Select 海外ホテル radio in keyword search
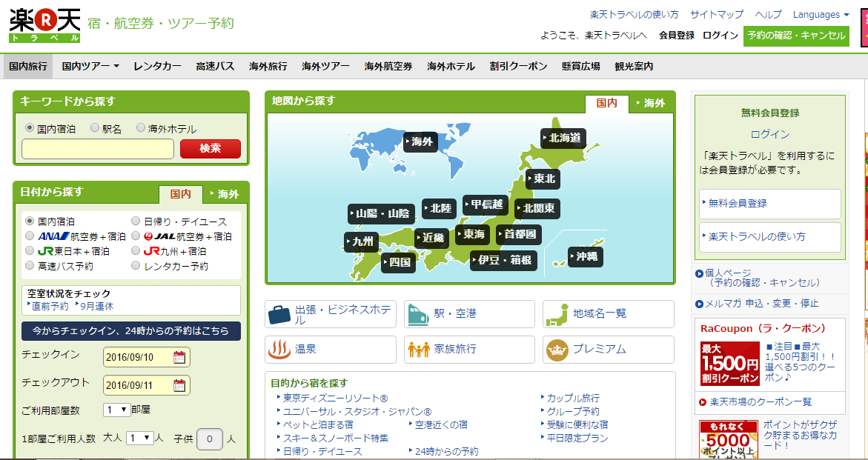The width and height of the screenshot is (868, 460). [x=141, y=128]
